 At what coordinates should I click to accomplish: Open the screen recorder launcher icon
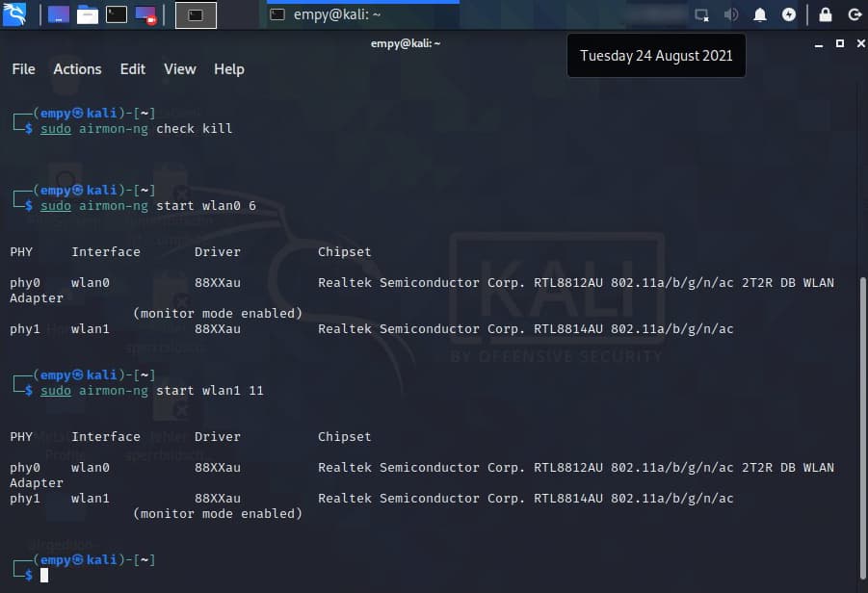[x=145, y=15]
